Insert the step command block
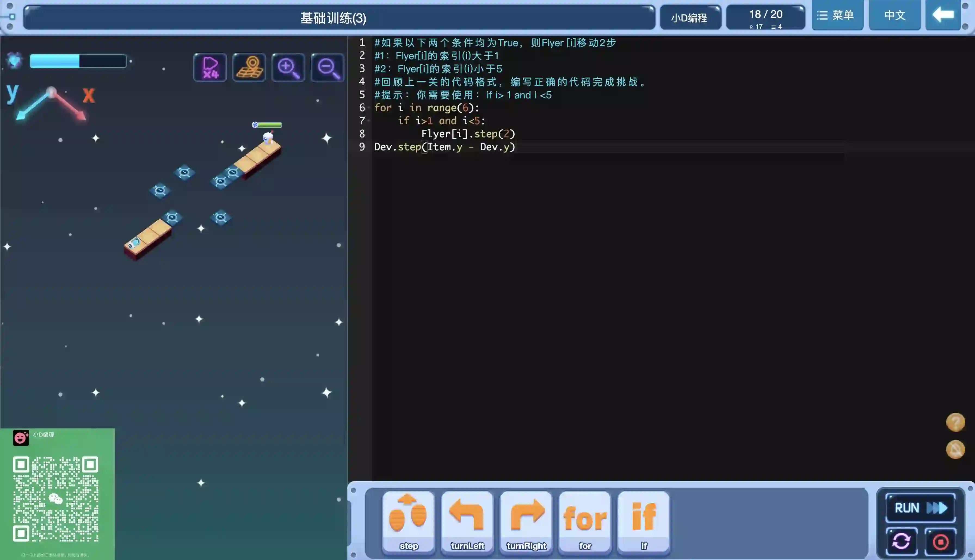975x560 pixels. tap(409, 522)
